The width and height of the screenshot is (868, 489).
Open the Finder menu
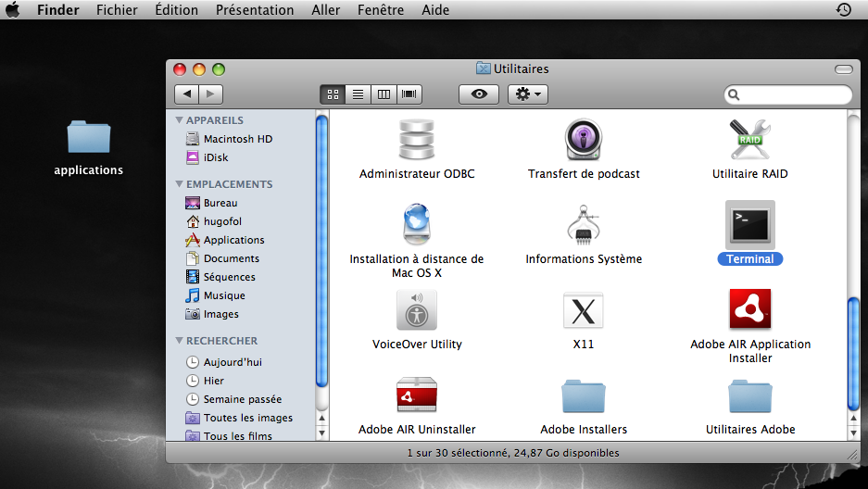click(x=58, y=10)
